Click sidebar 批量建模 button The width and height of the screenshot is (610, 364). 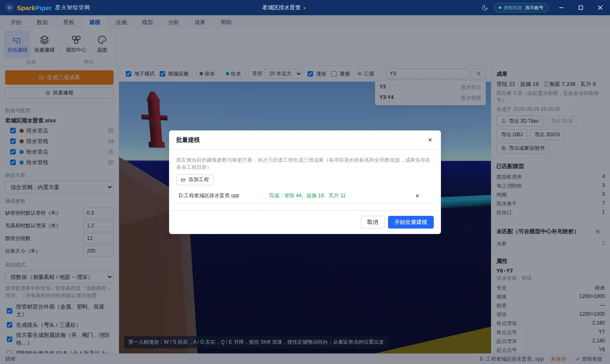point(59,93)
